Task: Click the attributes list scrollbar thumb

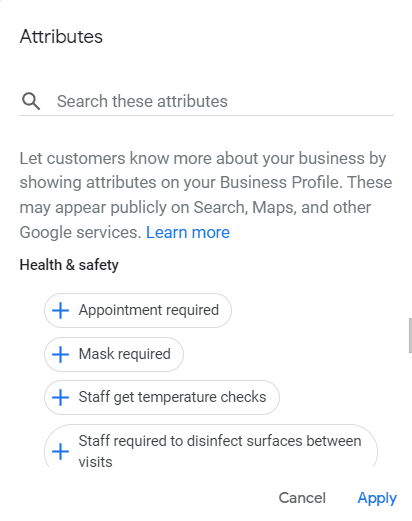Action: (x=410, y=335)
